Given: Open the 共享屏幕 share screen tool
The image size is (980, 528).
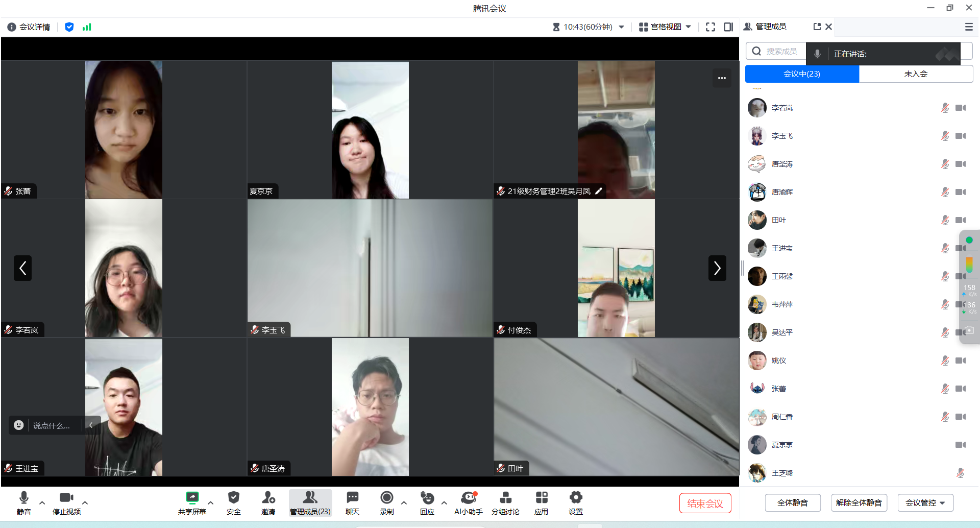Looking at the screenshot, I should pos(192,502).
